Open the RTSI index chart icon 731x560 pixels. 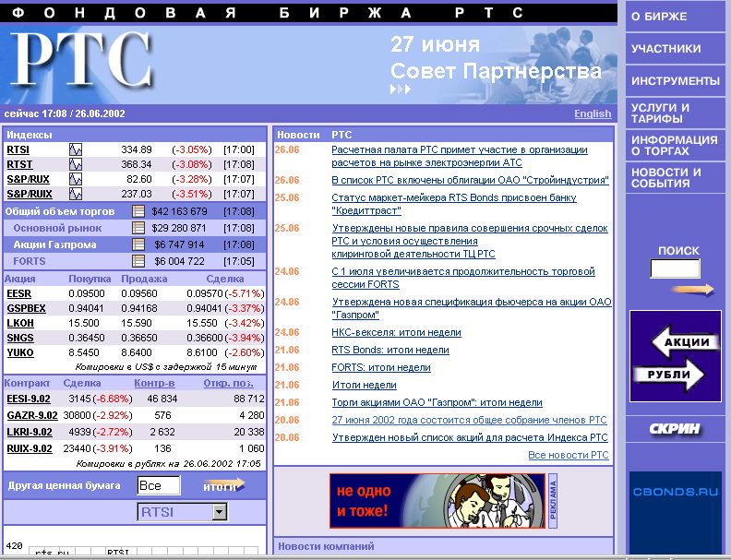76,149
